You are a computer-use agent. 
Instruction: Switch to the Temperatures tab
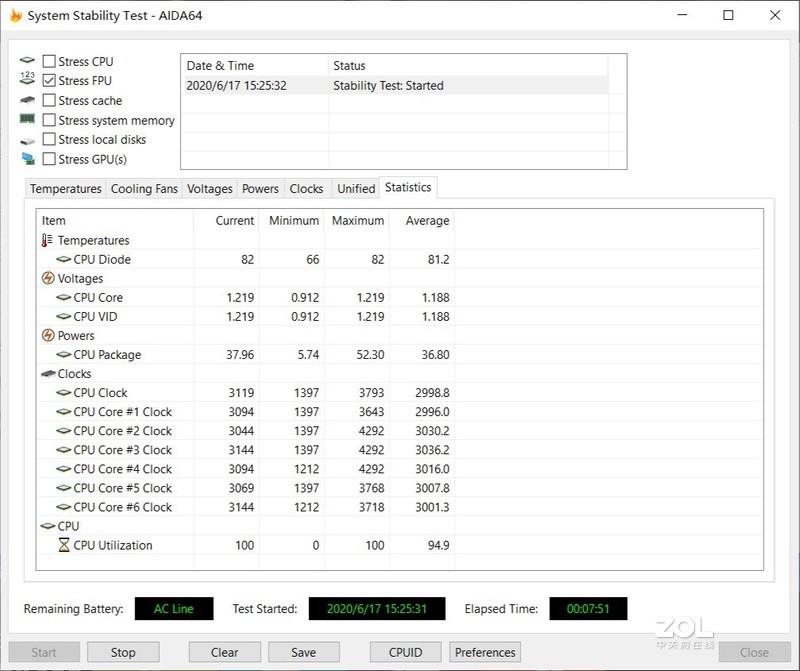65,189
